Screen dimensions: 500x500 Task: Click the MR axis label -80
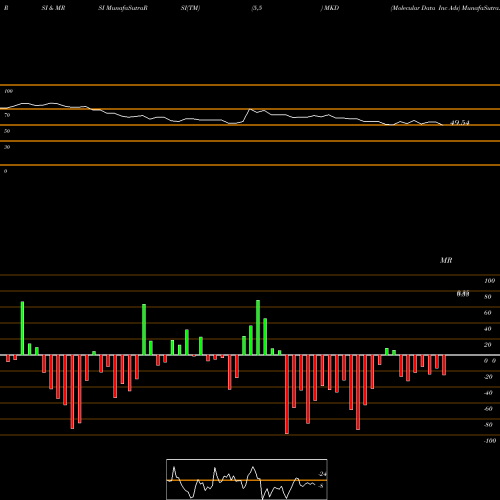point(488,425)
